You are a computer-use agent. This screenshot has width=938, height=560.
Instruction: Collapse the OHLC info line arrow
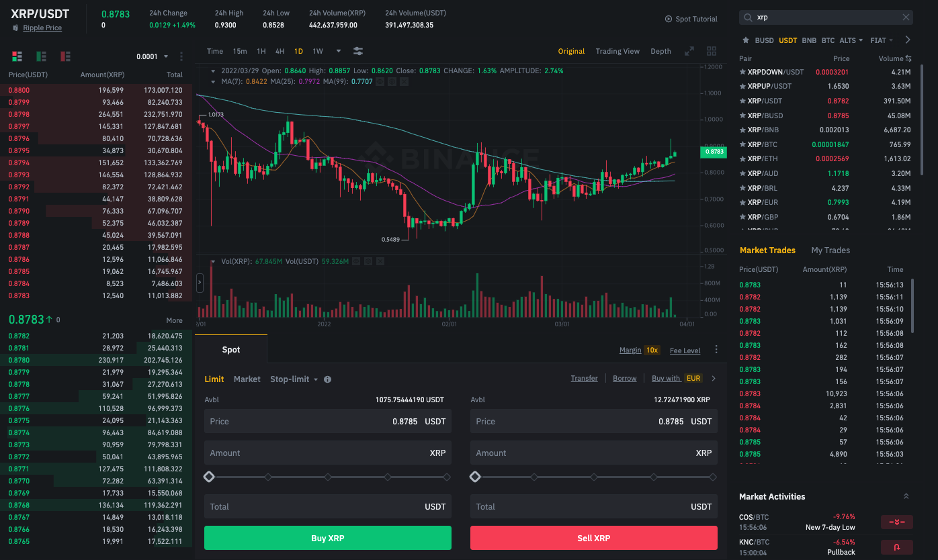[214, 71]
